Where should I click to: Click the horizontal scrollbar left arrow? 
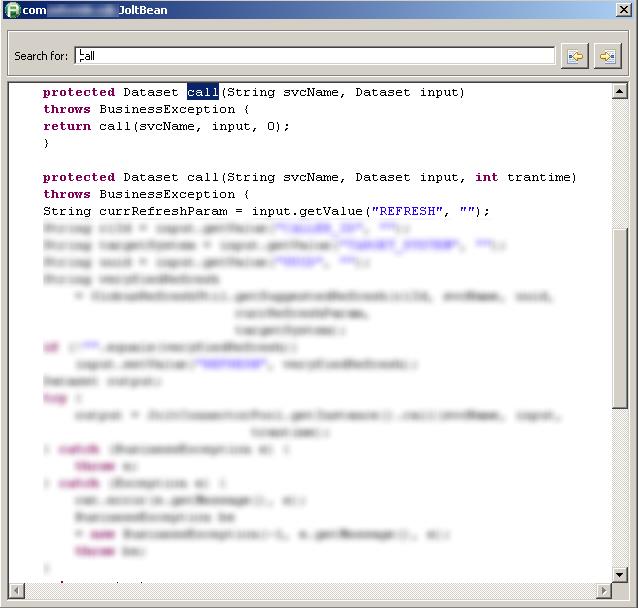click(16, 590)
